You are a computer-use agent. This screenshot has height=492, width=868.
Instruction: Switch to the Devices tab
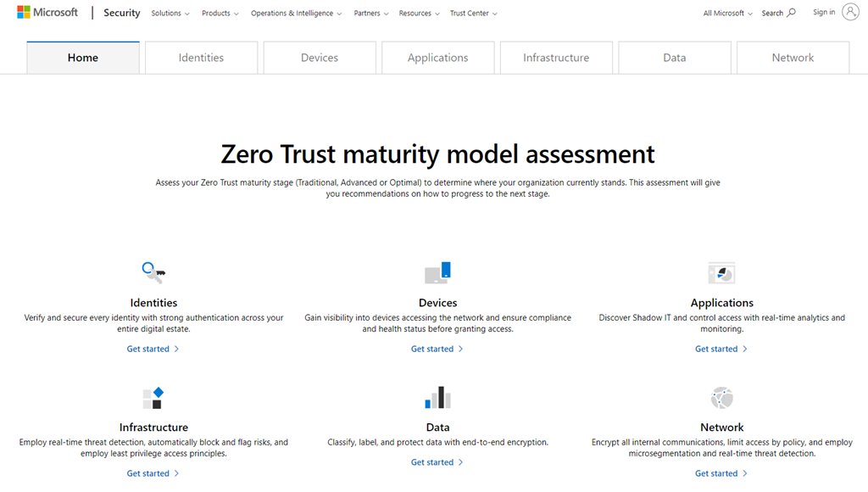point(320,58)
